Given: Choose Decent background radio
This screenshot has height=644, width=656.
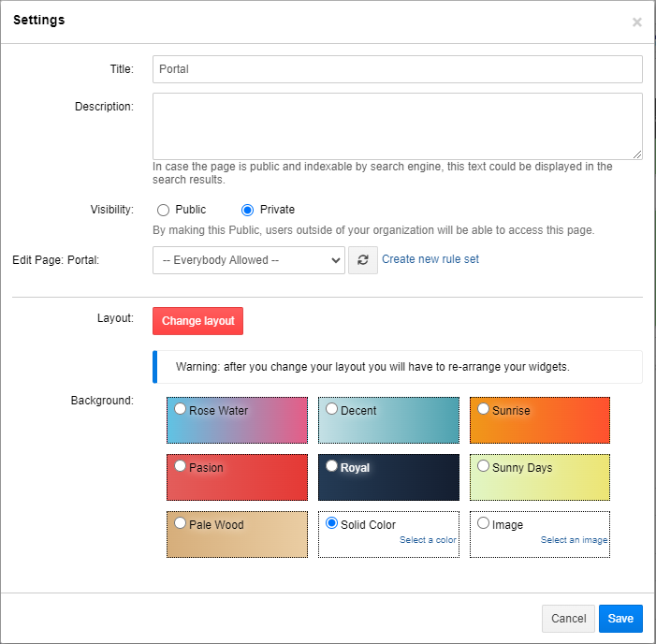Looking at the screenshot, I should (x=331, y=409).
